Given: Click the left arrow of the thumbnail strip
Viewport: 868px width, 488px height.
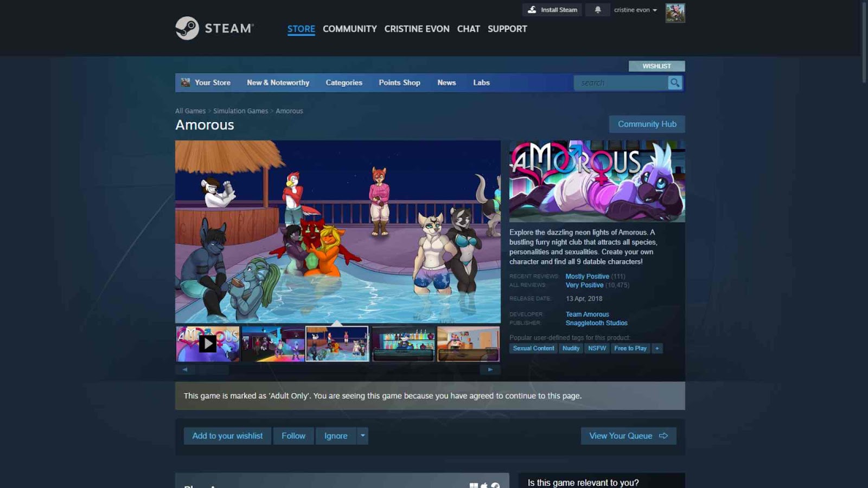Looking at the screenshot, I should coord(185,370).
